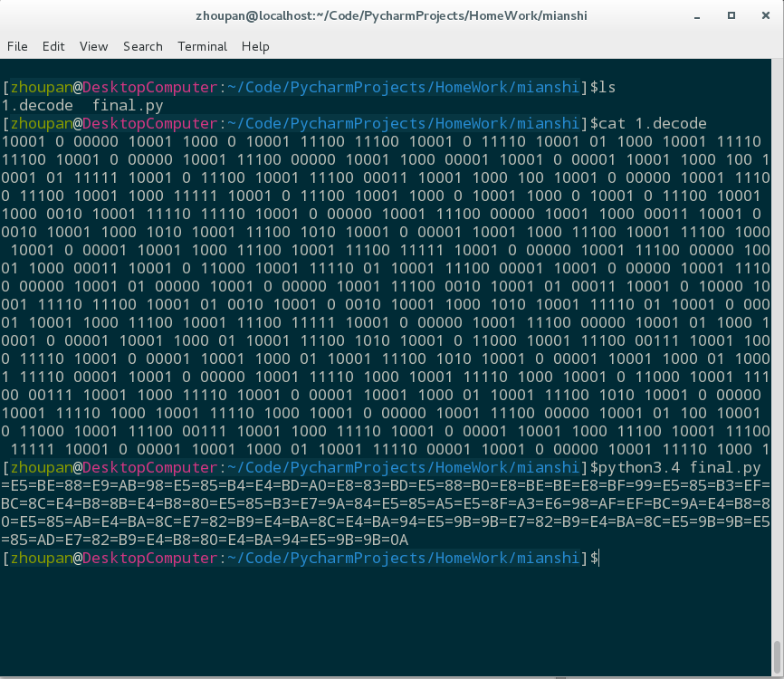Viewport: 784px width, 679px height.
Task: Click 'DesktopComputer' in the last prompt
Action: [x=150, y=558]
